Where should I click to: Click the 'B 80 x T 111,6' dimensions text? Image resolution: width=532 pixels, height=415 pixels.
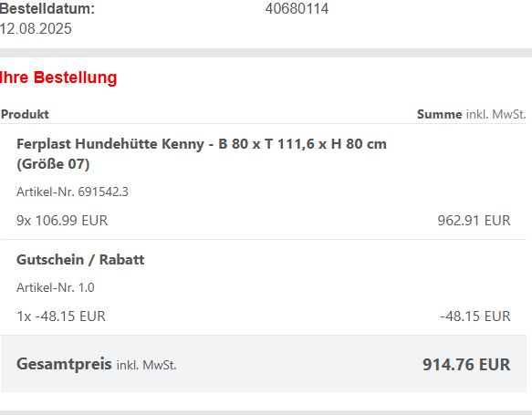266,144
